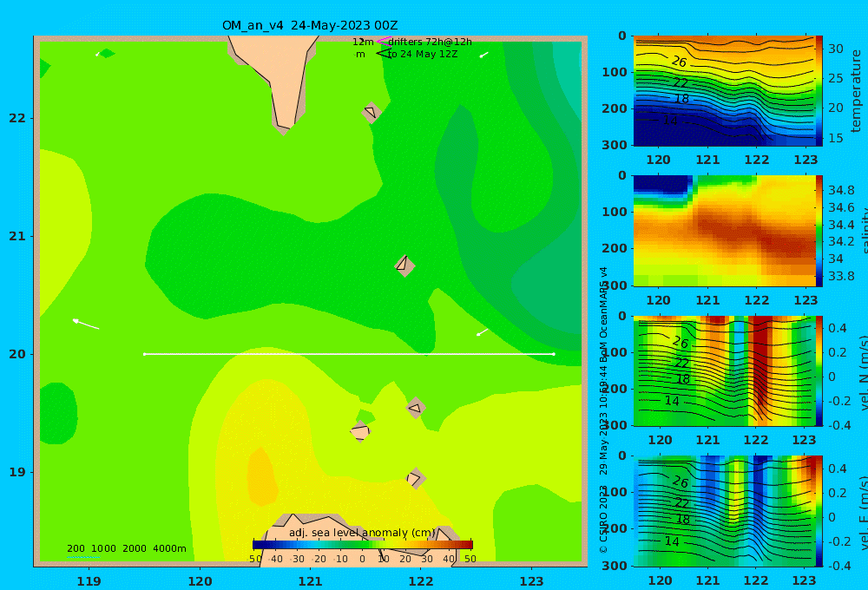Click the magenta drifter arrow in the legend
The height and width of the screenshot is (590, 868).
point(383,41)
